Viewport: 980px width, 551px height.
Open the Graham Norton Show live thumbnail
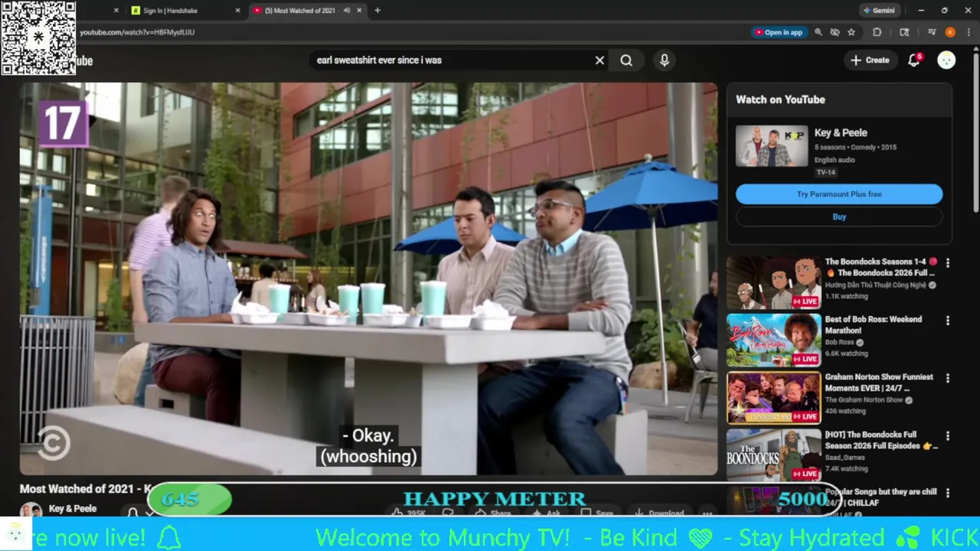[773, 398]
